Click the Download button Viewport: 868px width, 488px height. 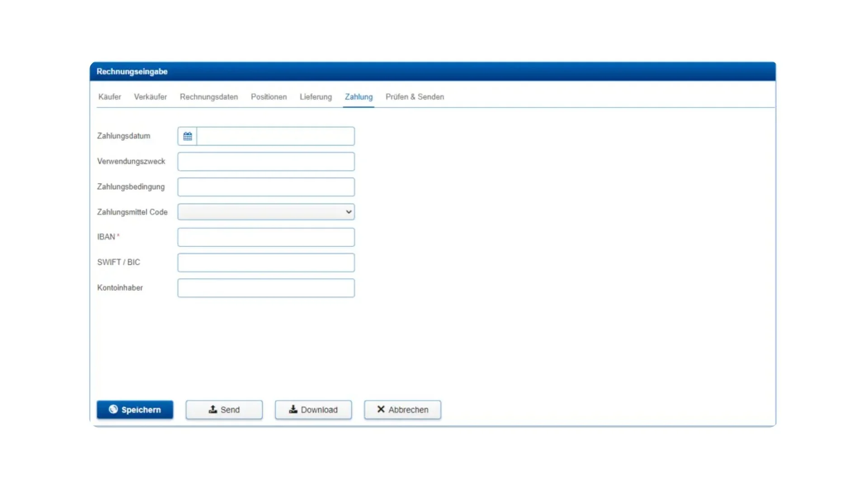(x=313, y=410)
